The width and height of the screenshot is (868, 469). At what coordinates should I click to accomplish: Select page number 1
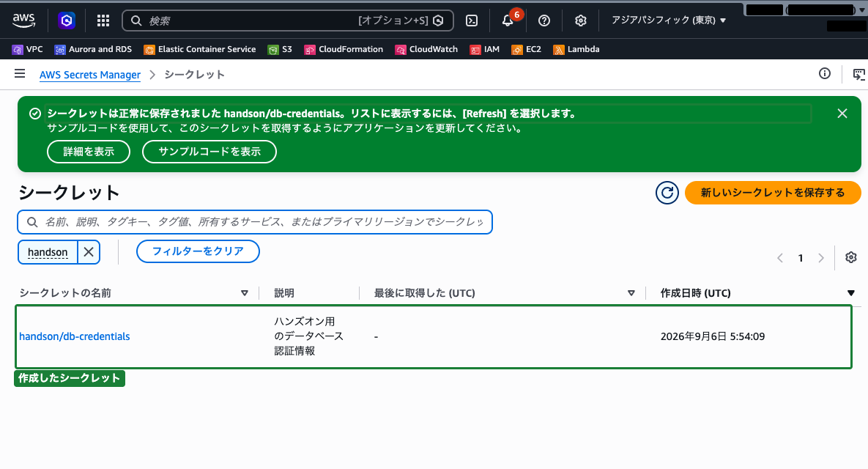[x=801, y=258]
